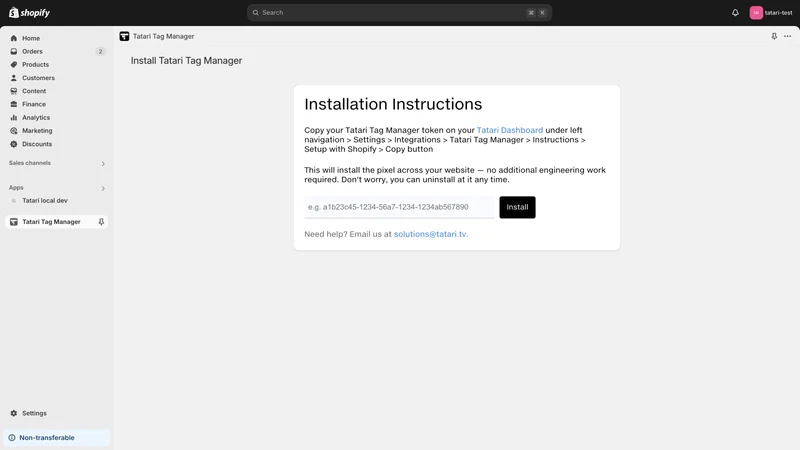Click the Discounts badge icon

click(14, 144)
